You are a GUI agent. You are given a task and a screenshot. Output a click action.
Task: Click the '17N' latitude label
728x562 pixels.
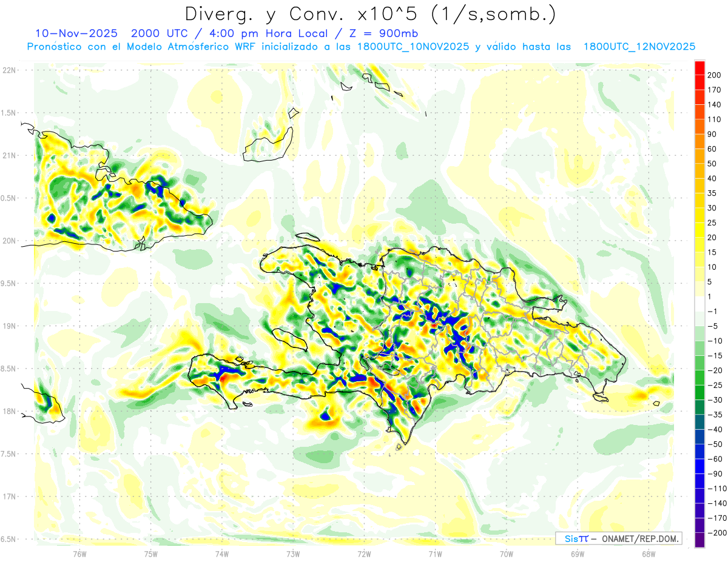(8, 497)
